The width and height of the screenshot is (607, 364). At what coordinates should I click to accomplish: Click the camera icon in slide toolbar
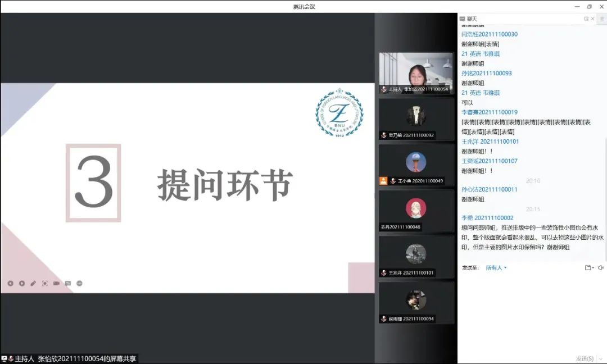56,284
